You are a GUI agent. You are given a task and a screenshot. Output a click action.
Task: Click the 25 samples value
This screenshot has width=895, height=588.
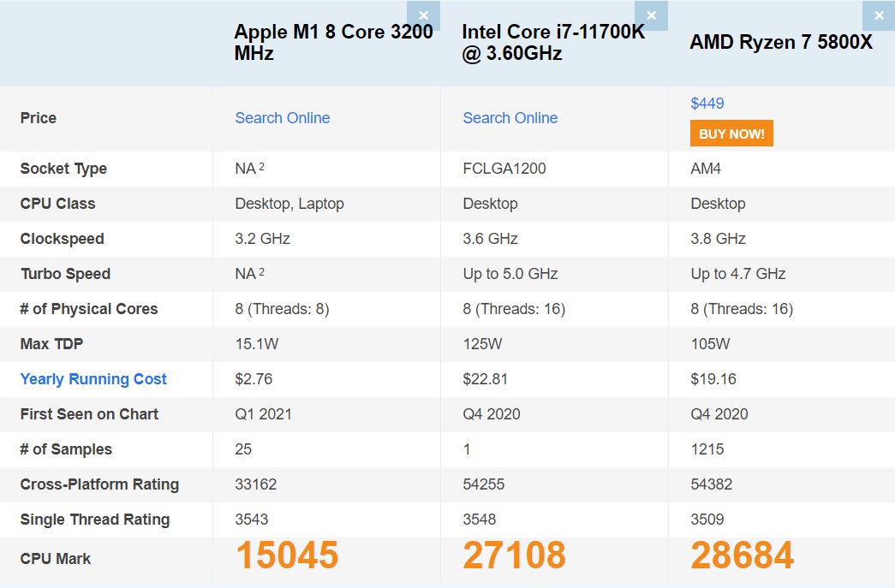click(243, 449)
